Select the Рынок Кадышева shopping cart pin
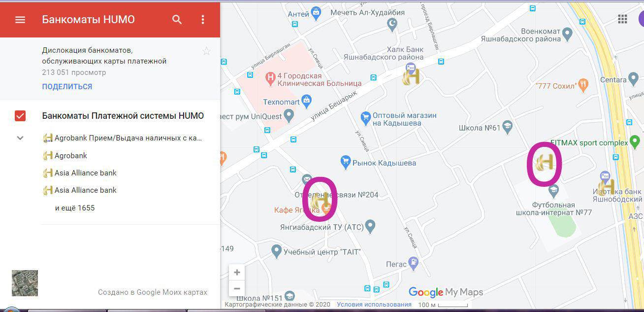This screenshot has height=312, width=644. point(346,161)
